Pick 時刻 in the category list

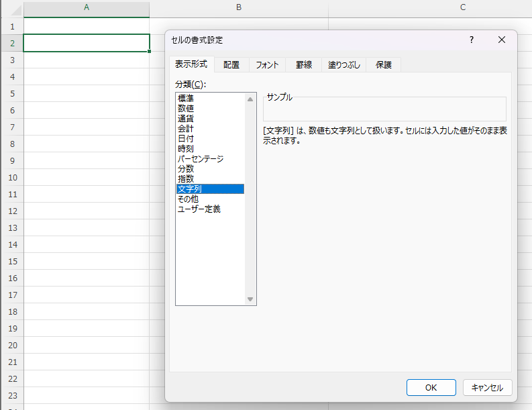211,149
